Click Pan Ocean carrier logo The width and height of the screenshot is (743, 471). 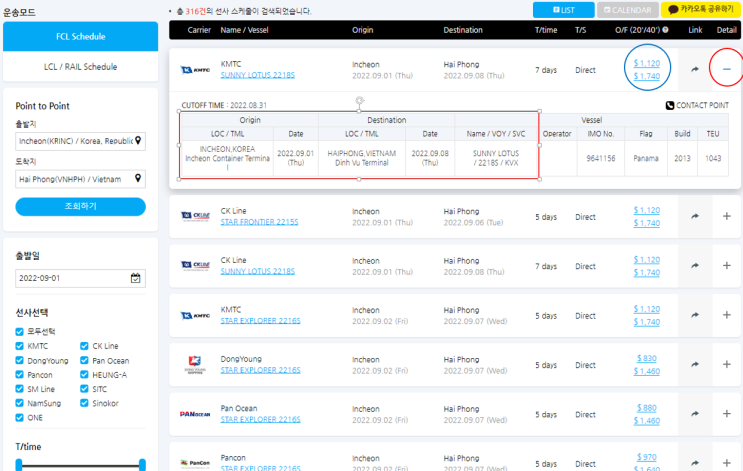(195, 414)
